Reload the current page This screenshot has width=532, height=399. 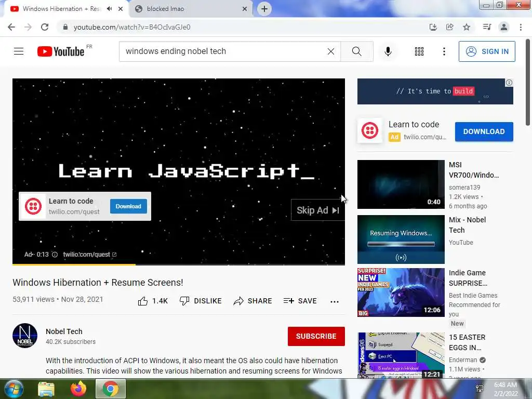click(x=45, y=27)
